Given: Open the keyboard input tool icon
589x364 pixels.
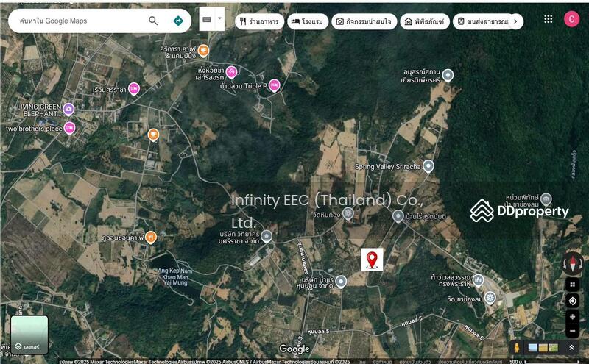Looking at the screenshot, I should click(207, 19).
